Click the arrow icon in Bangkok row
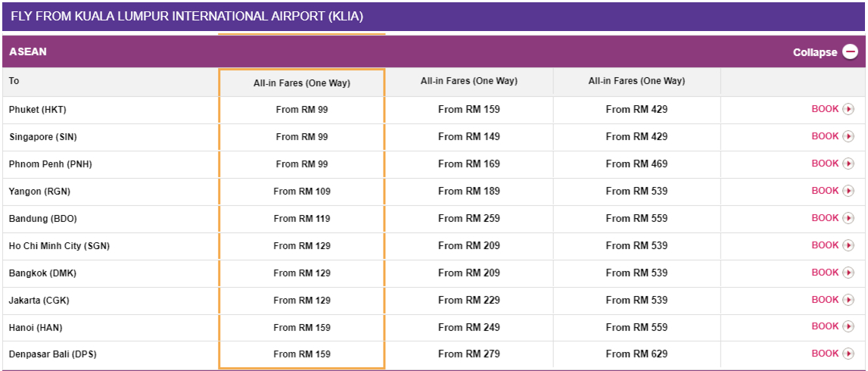The image size is (868, 371). click(x=848, y=273)
